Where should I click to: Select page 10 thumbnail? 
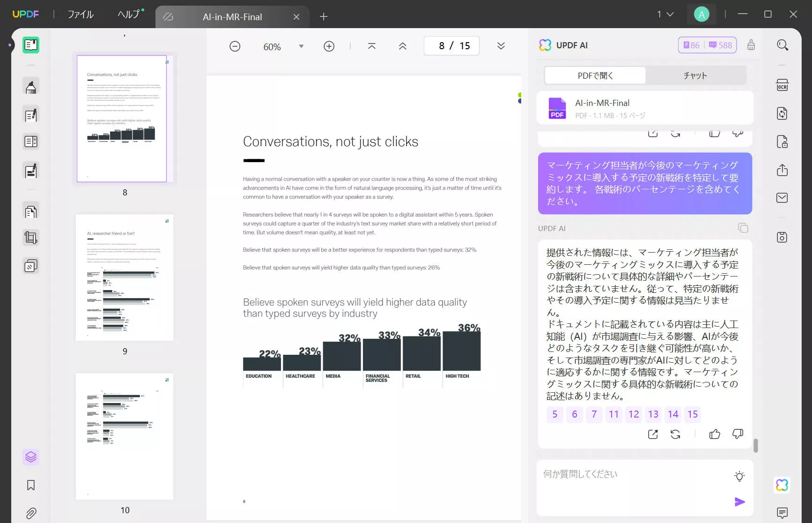125,436
